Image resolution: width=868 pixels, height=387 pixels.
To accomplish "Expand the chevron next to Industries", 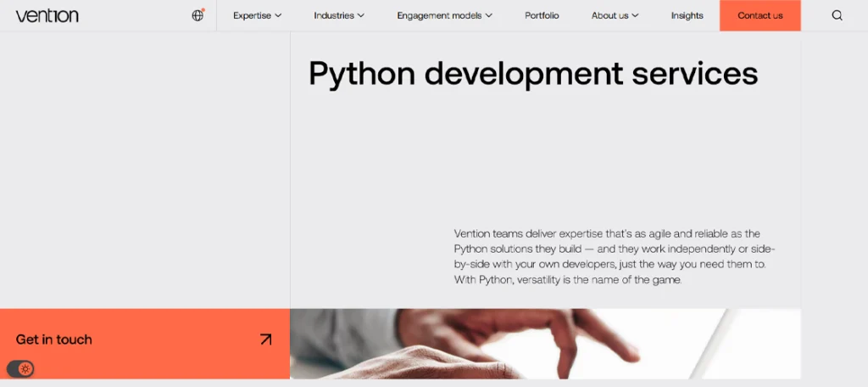I will [360, 15].
